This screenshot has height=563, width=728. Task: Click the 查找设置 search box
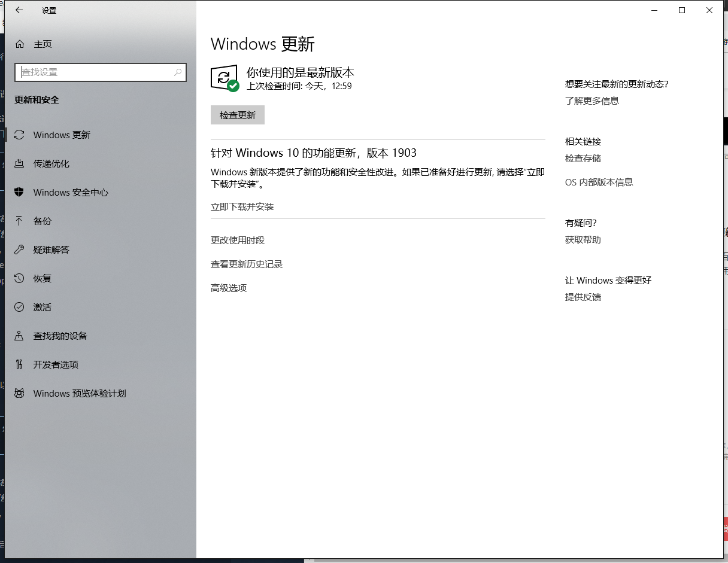(100, 72)
